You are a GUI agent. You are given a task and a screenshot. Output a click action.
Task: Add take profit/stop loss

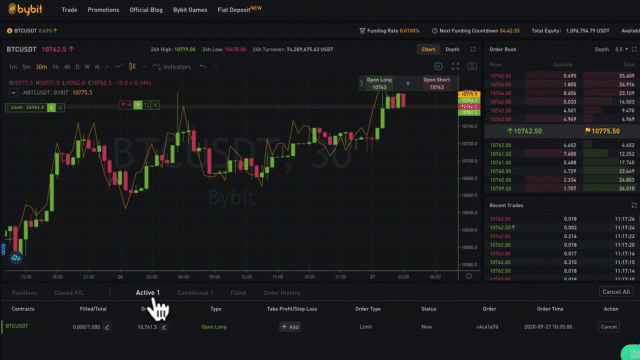click(290, 327)
